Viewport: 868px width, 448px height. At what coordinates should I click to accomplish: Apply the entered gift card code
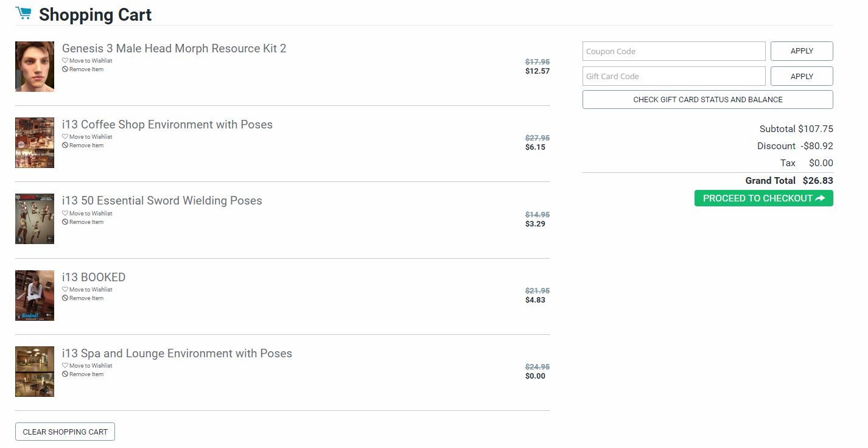801,77
